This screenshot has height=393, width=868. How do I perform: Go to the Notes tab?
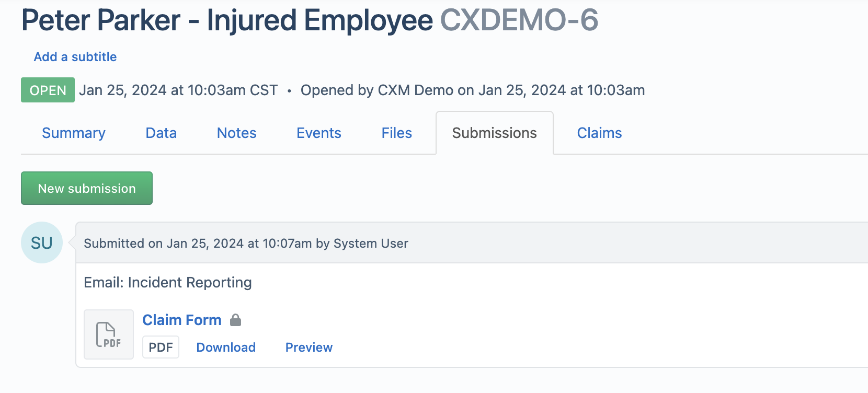(x=237, y=133)
